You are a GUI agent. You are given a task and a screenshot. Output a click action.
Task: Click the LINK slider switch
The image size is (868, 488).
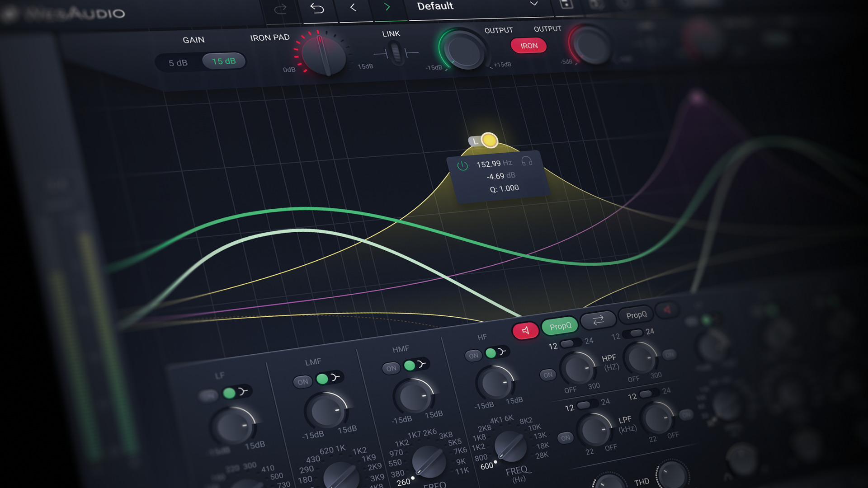tap(396, 53)
